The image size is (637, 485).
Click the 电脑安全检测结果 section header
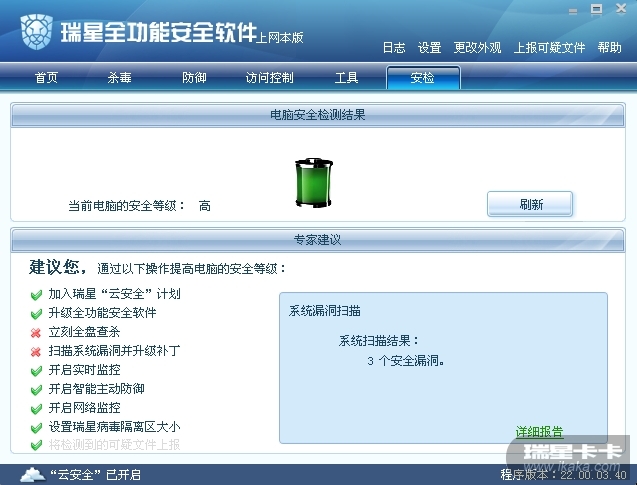click(x=318, y=115)
